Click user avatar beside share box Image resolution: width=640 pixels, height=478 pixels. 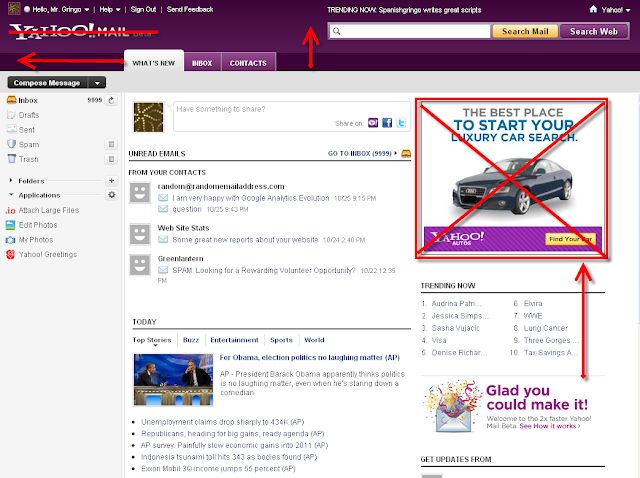(148, 117)
